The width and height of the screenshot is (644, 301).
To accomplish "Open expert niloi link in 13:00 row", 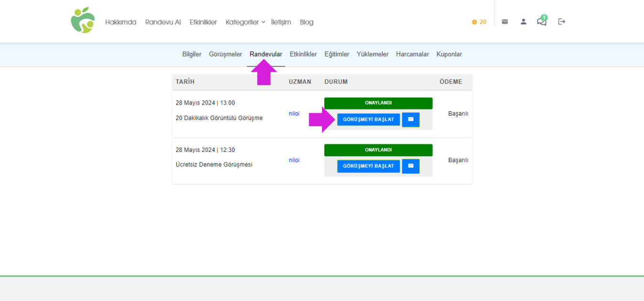I will pos(294,114).
